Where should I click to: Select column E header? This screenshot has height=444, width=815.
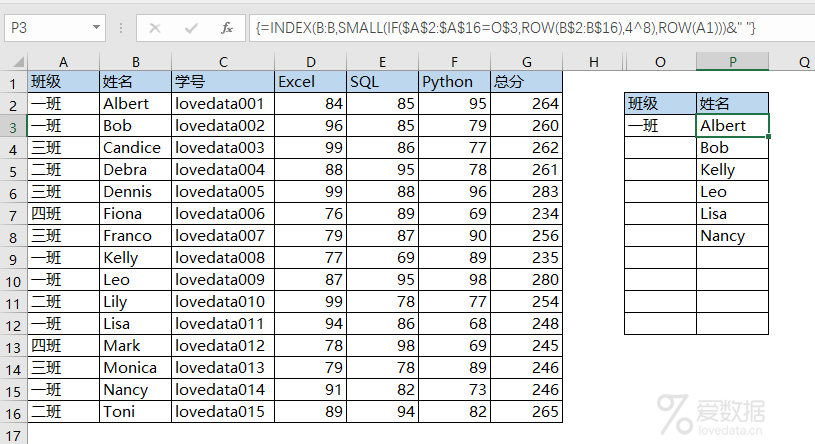click(383, 62)
